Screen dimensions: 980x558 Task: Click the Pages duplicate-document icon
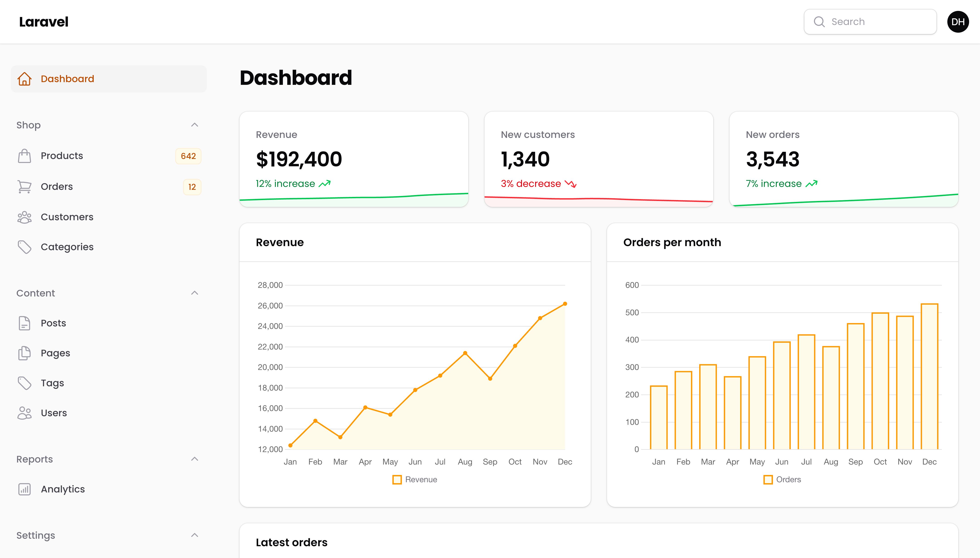tap(24, 353)
